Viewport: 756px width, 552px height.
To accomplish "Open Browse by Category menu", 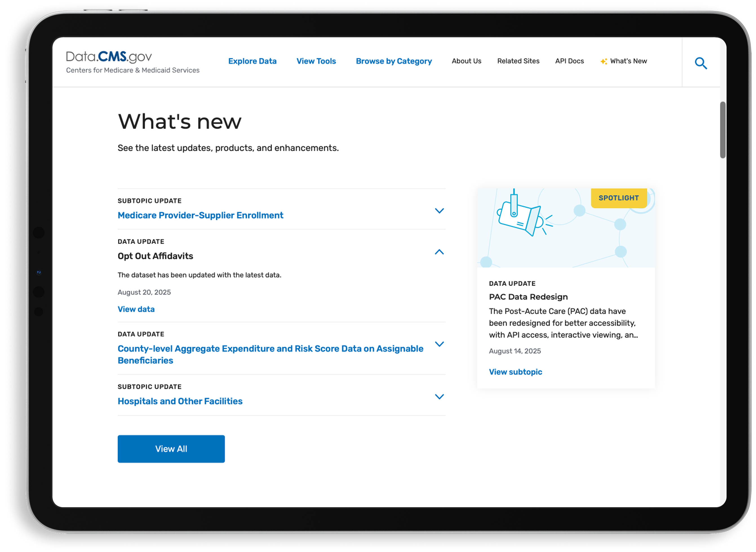I will point(394,61).
